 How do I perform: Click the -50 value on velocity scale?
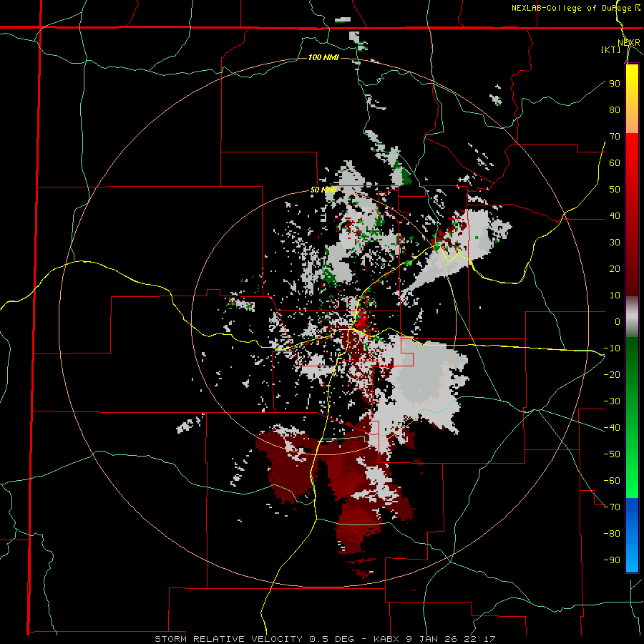click(x=612, y=454)
